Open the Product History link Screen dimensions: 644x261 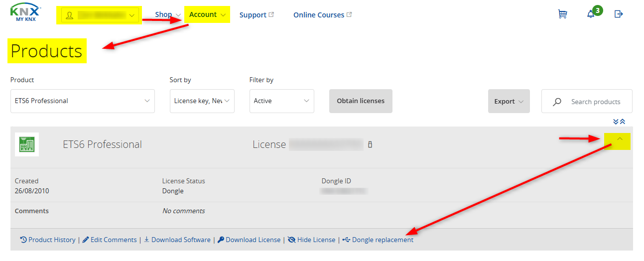[48, 240]
